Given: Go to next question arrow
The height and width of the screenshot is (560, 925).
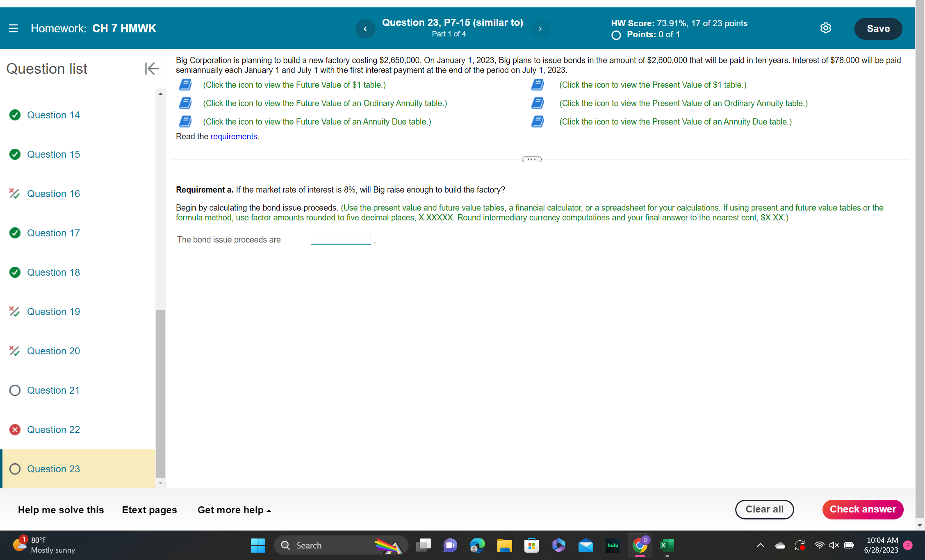Looking at the screenshot, I should (x=540, y=29).
